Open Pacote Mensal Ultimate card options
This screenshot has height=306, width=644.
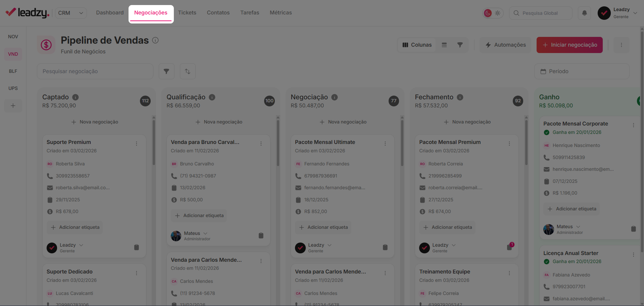[385, 144]
